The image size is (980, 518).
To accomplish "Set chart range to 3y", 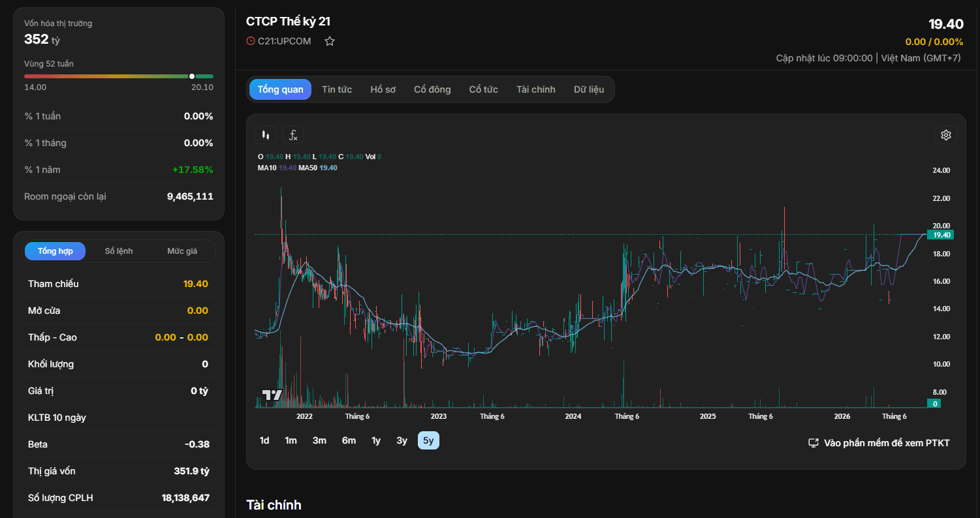I will pos(402,440).
